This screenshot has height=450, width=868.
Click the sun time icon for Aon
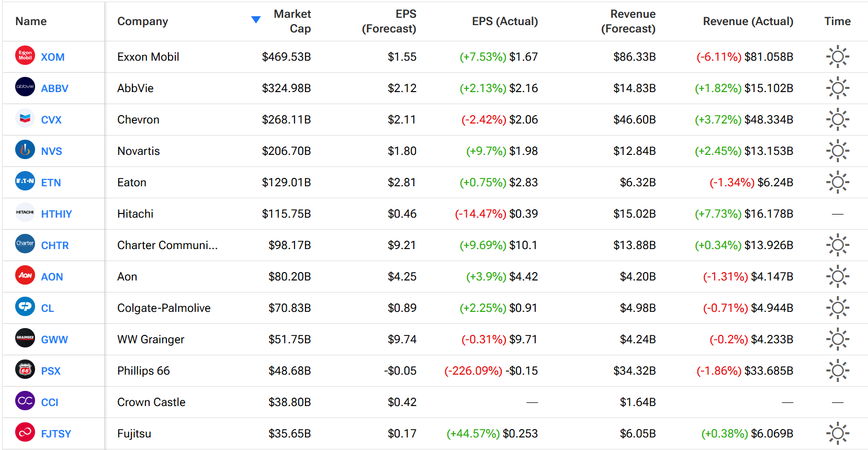click(x=838, y=276)
